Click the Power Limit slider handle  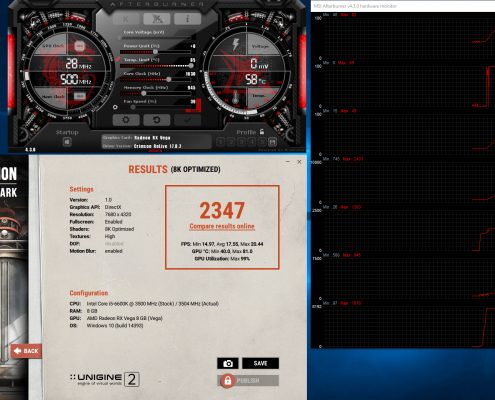[155, 52]
